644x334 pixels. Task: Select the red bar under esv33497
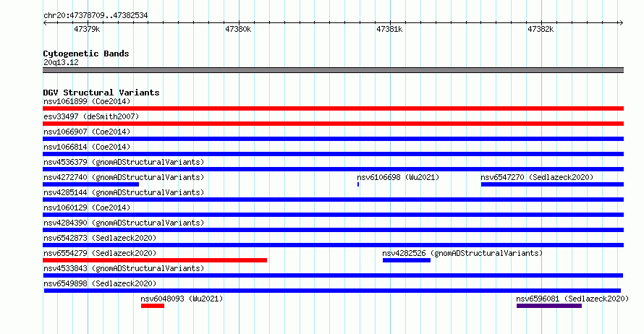(x=333, y=124)
